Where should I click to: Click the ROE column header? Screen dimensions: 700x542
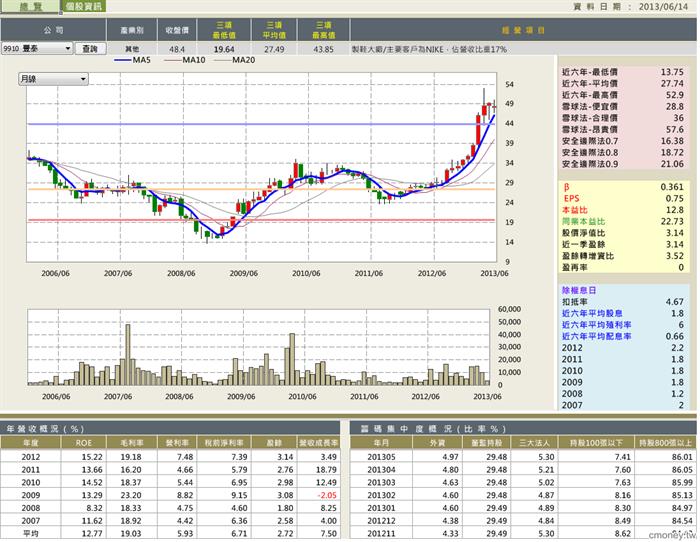[83, 442]
